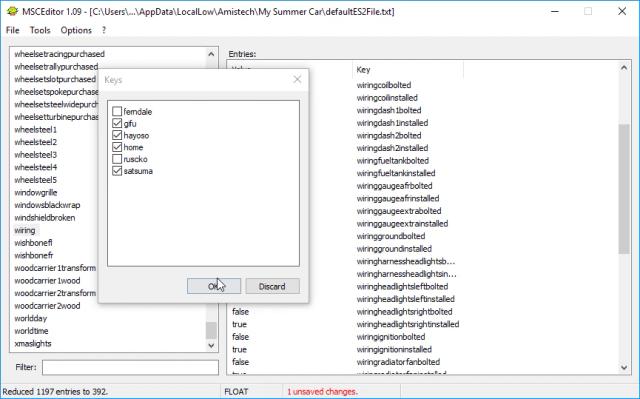Click the '1 unsaved changes' status text
This screenshot has width=640, height=399.
point(322,392)
